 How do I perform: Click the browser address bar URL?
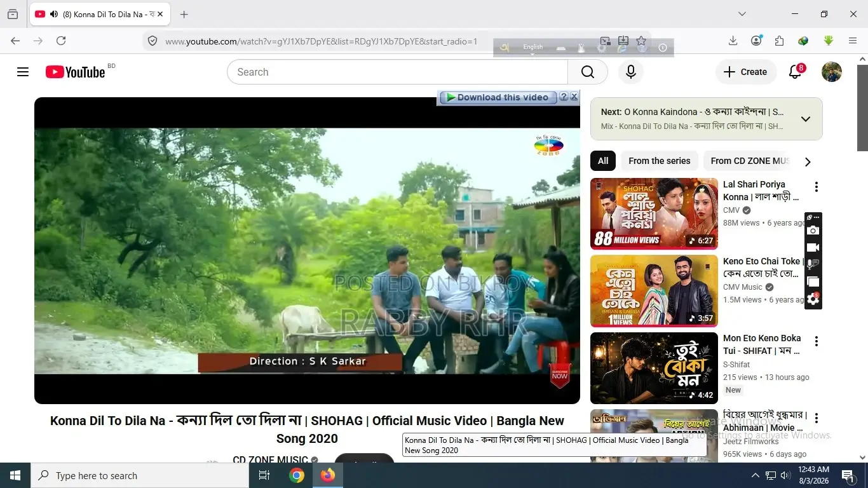[321, 41]
